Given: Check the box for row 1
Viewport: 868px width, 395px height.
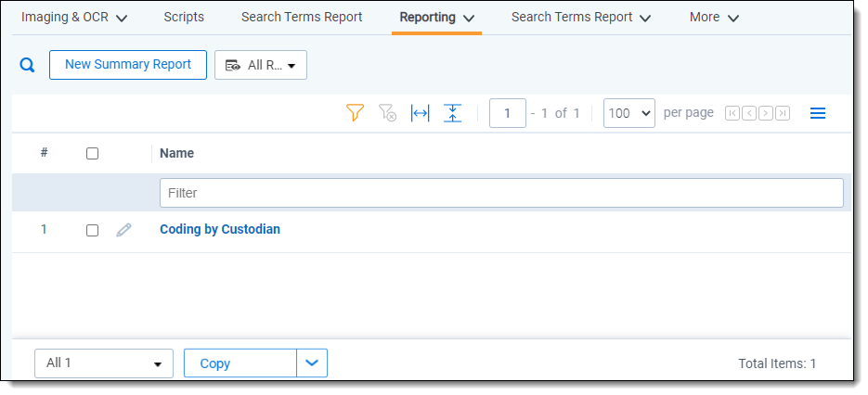Looking at the screenshot, I should (92, 230).
